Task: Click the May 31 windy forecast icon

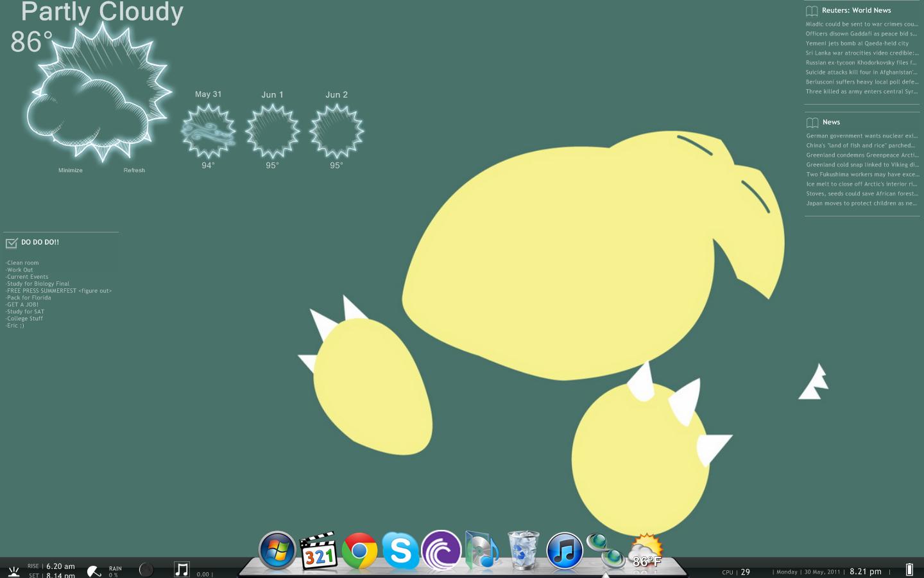Action: coord(209,131)
